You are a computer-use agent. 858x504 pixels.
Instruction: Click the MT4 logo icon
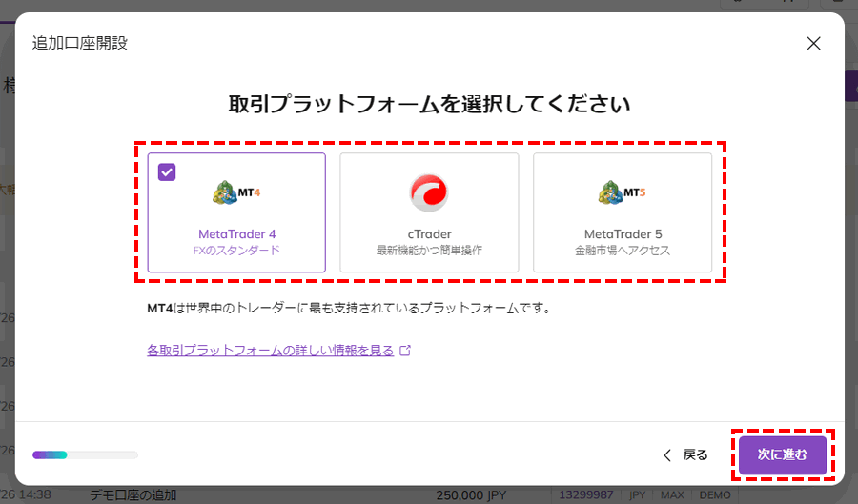coord(236,192)
